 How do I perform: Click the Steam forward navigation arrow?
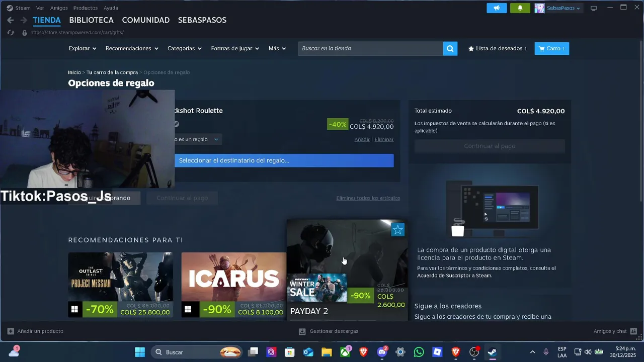click(x=24, y=20)
